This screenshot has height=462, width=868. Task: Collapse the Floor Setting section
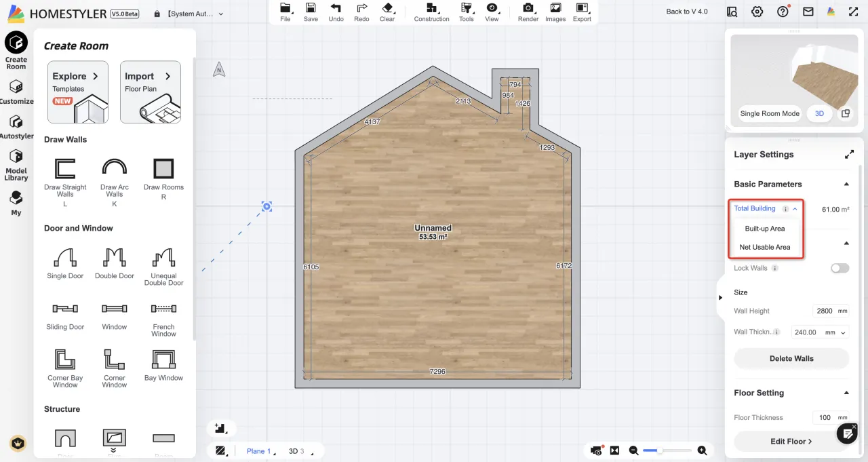point(846,393)
